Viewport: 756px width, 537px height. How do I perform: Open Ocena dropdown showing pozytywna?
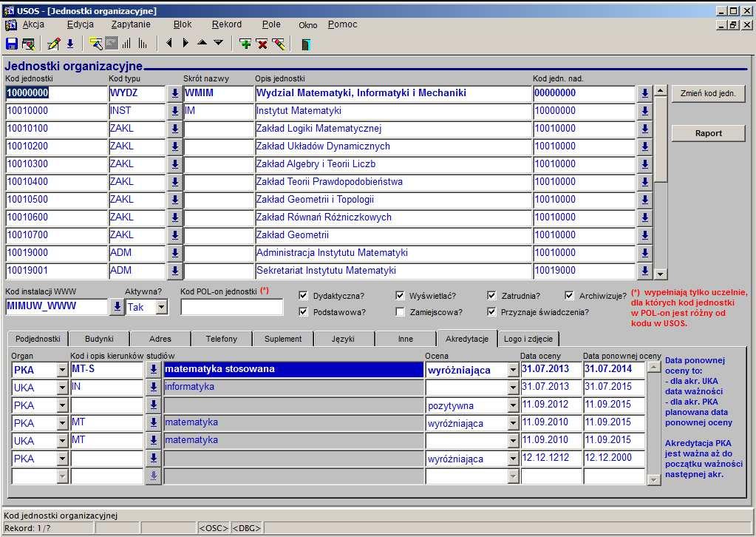[x=514, y=406]
